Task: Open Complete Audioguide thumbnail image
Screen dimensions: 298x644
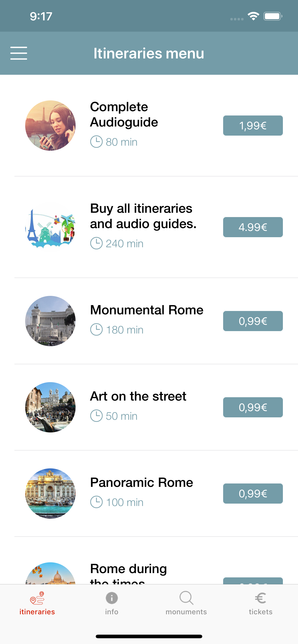Action: [50, 126]
